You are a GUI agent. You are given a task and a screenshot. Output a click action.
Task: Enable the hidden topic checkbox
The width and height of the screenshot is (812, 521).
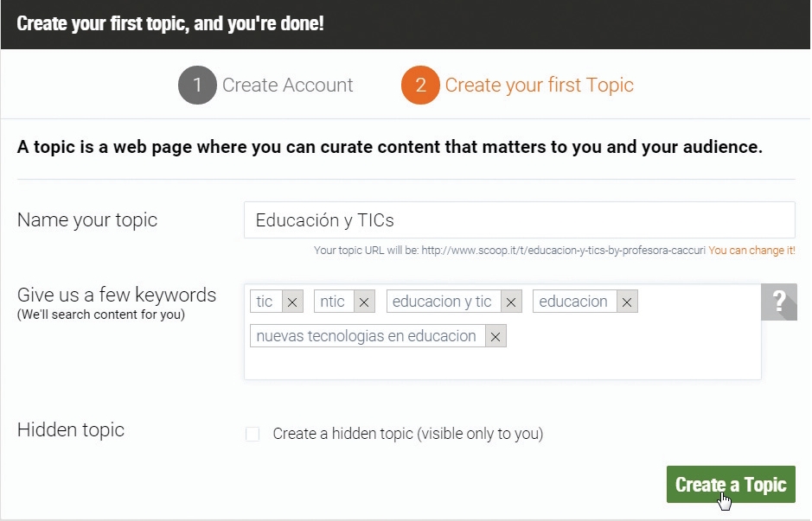click(253, 434)
